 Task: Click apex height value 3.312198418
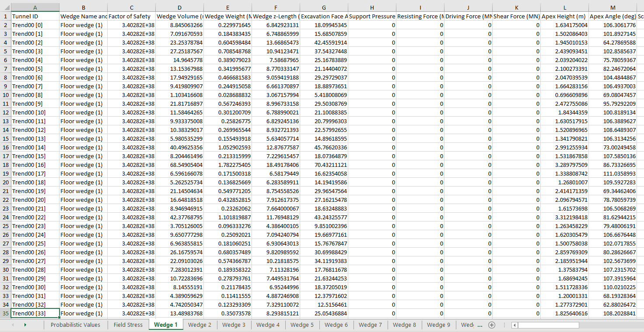point(564,217)
